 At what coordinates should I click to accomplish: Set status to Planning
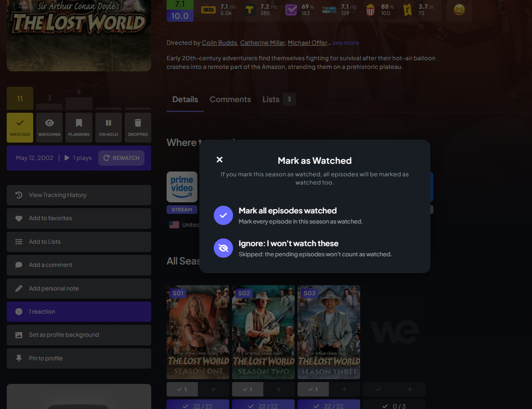click(78, 128)
